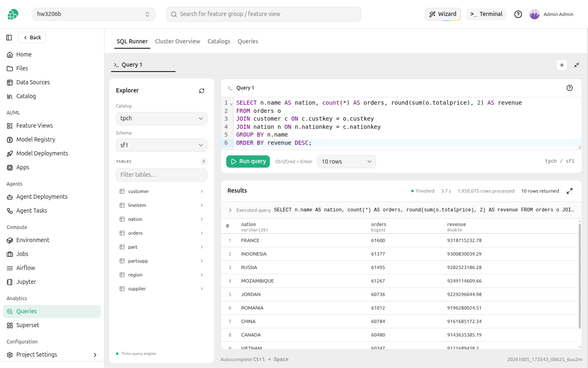The image size is (588, 368).
Task: Open the Wizard
Action: click(x=443, y=14)
